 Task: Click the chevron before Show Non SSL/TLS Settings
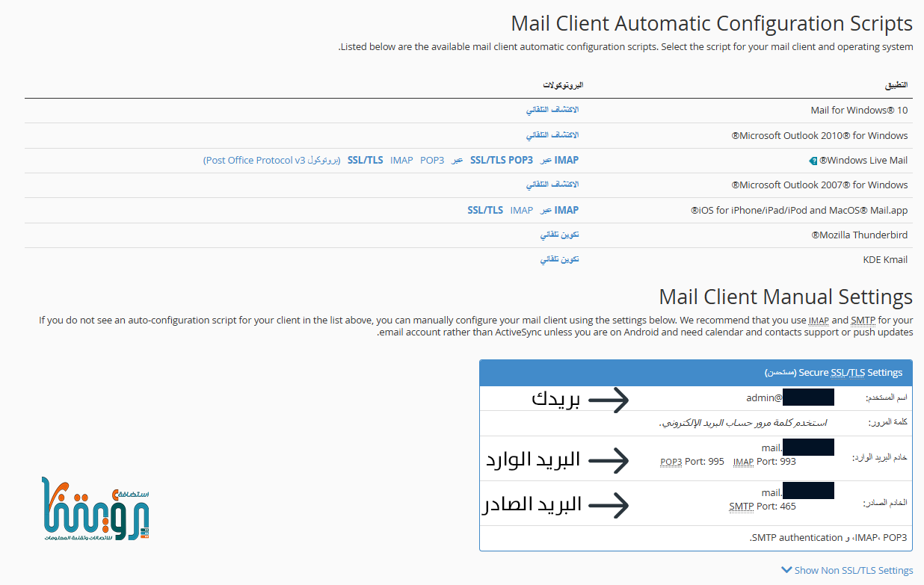[x=786, y=570]
